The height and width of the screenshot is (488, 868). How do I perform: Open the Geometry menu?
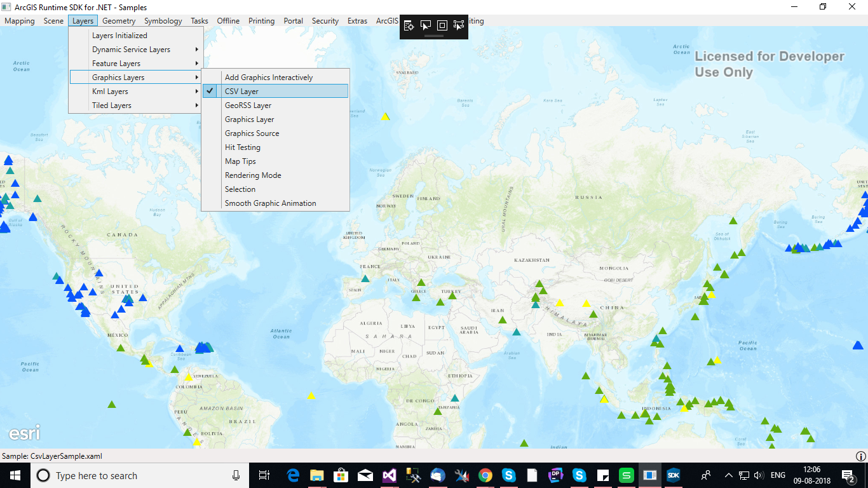(x=119, y=21)
